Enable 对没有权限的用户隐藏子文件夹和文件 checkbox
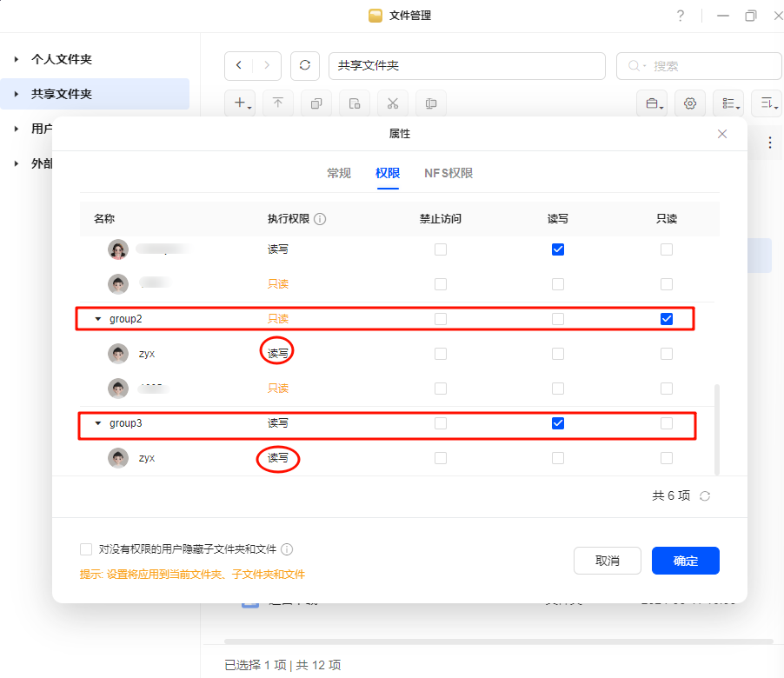Viewport: 784px width, 678px height. coord(86,549)
